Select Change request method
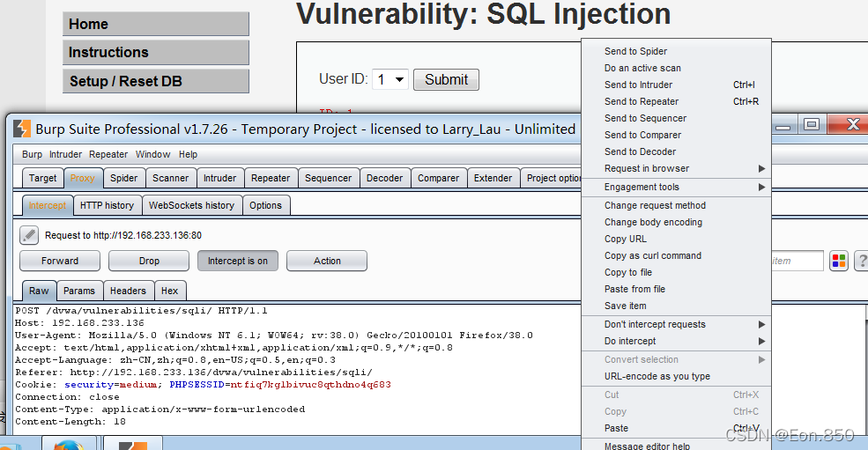Viewport: 868px width, 450px height. 676,205
